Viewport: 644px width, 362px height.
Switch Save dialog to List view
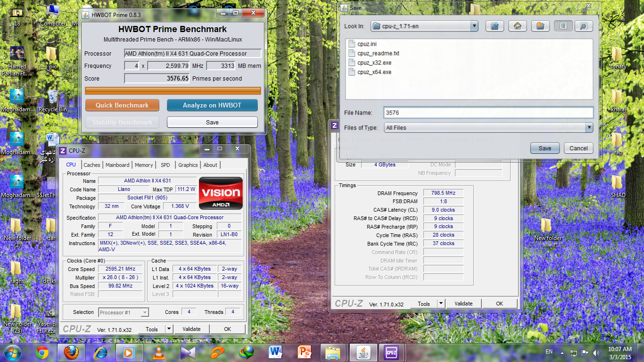[563, 26]
